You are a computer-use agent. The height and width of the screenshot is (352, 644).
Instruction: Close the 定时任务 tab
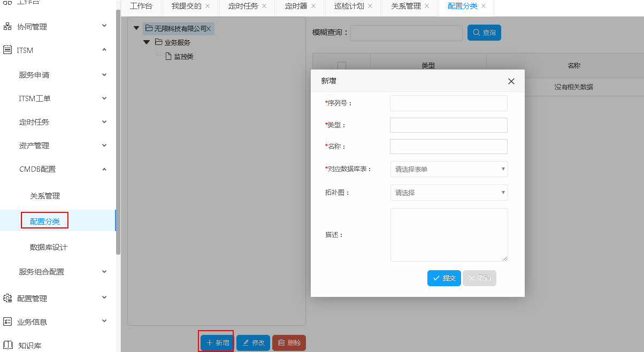tap(264, 6)
